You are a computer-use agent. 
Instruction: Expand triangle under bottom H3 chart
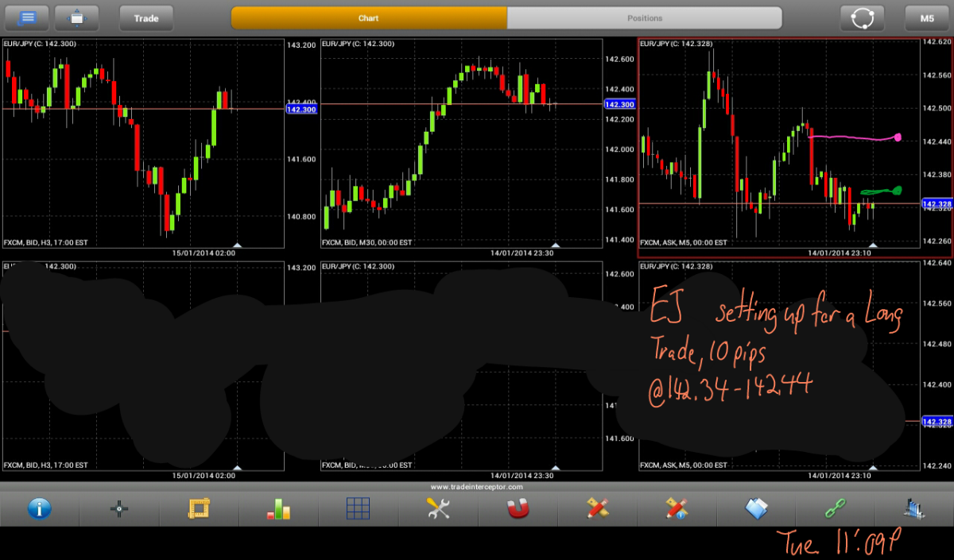(x=237, y=468)
